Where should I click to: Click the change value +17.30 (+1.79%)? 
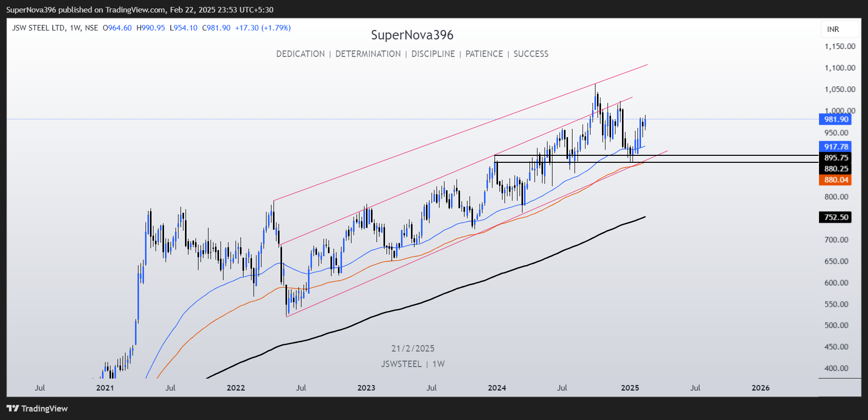click(263, 28)
